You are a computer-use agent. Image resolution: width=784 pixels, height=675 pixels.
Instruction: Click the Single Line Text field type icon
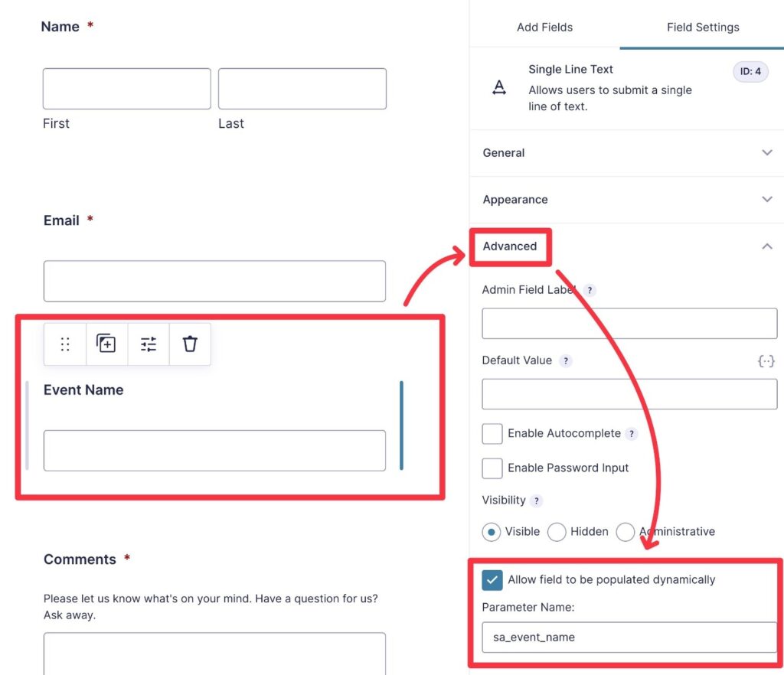click(x=499, y=87)
